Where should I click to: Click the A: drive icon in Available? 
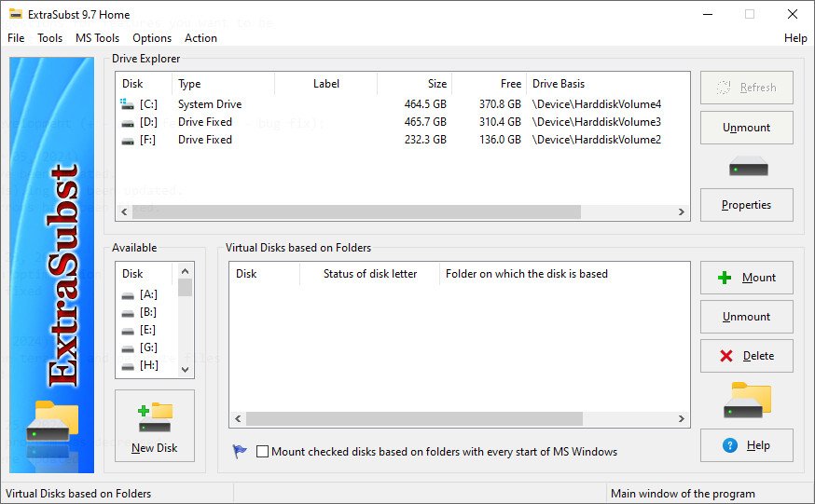click(x=128, y=295)
